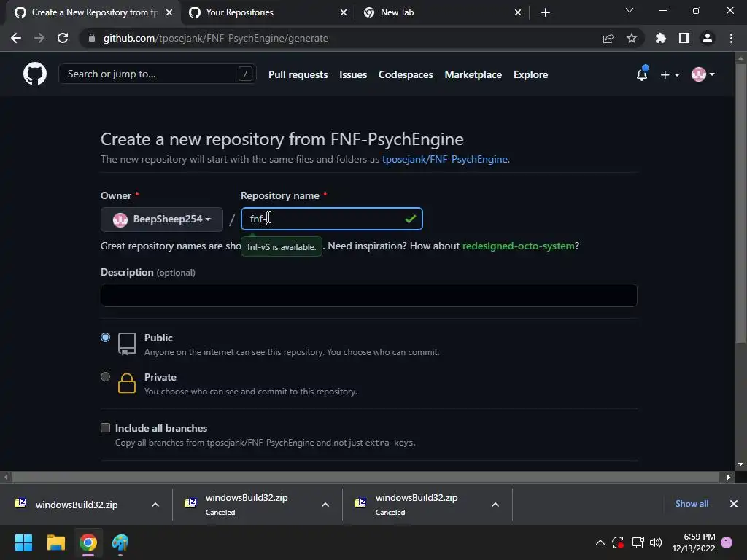
Task: Click the Private lock icon
Action: (127, 383)
